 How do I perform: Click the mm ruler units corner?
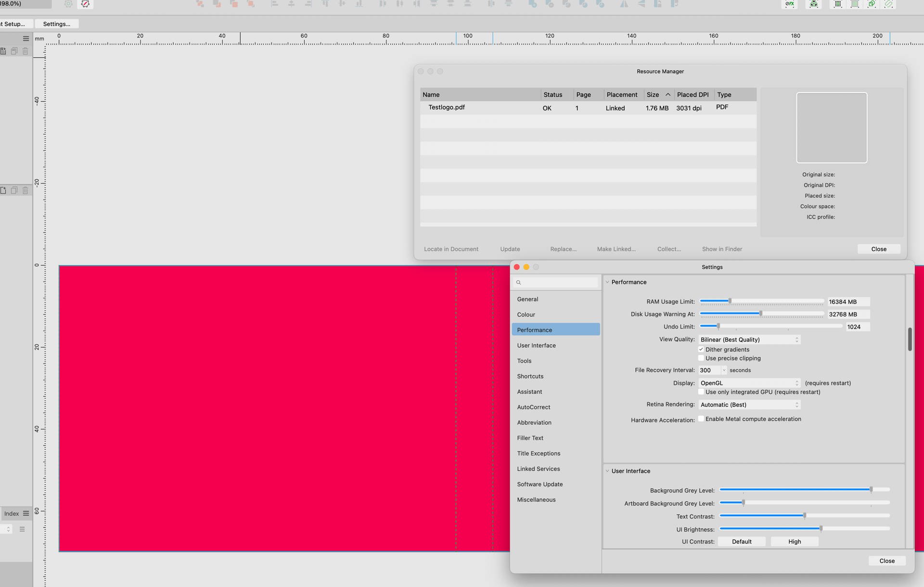click(39, 39)
